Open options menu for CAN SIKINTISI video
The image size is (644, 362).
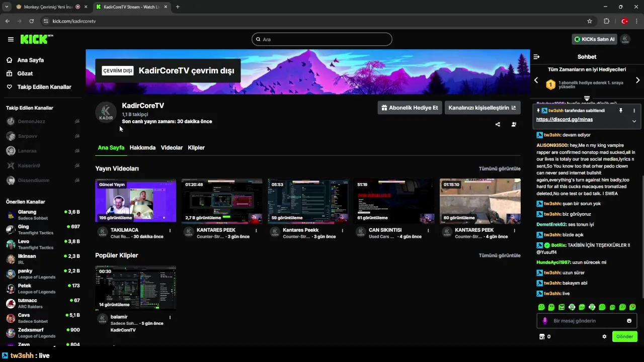pos(428,231)
